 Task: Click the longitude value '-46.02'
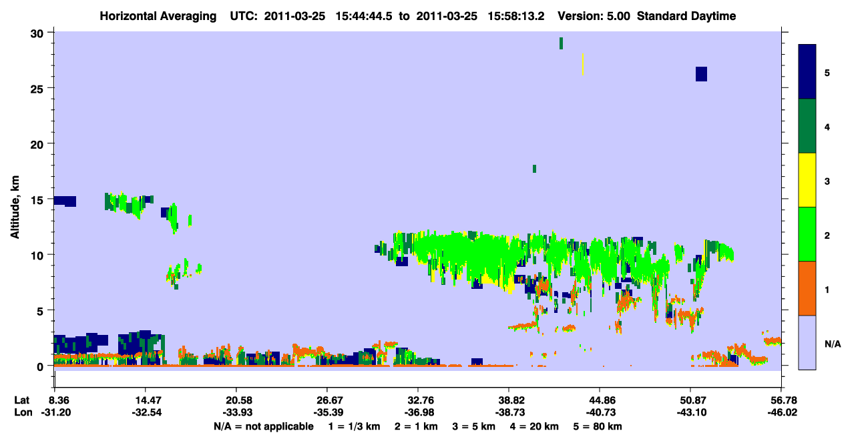pyautogui.click(x=781, y=413)
